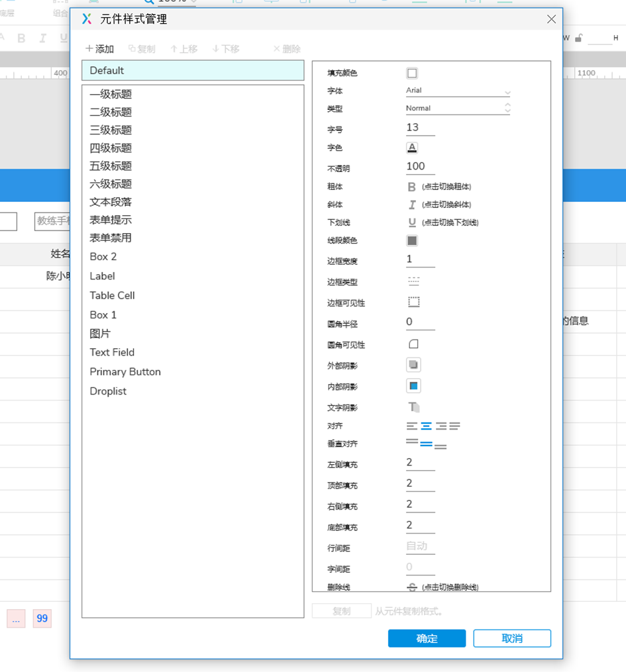Toggle strikethrough with the 删除线 icon
Viewport: 626px width, 672px height.
(x=412, y=587)
